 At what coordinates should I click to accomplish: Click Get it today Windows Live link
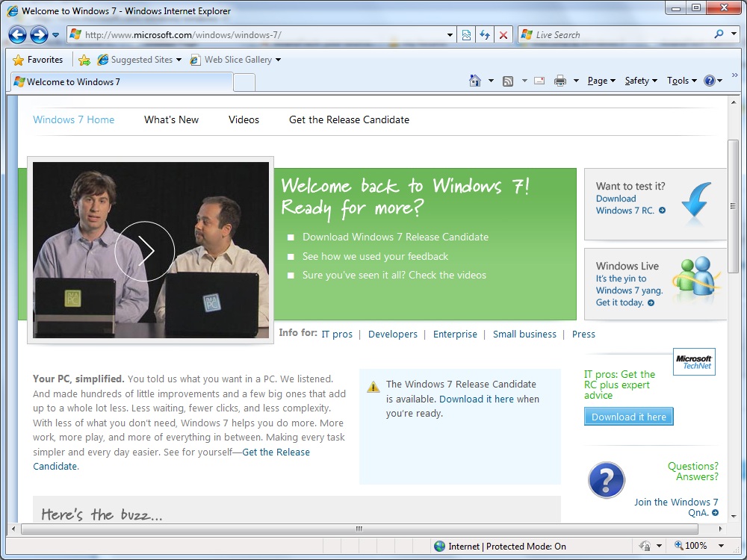624,302
